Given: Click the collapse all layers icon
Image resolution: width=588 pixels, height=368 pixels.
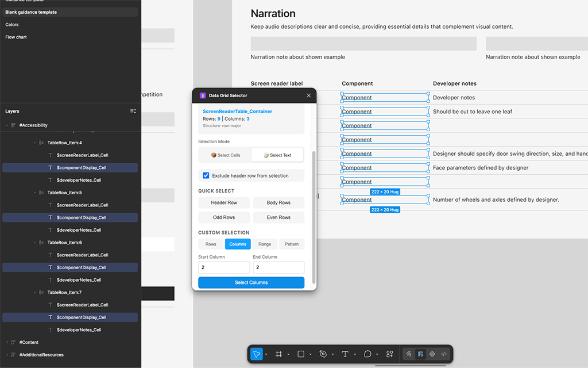Looking at the screenshot, I should [133, 111].
